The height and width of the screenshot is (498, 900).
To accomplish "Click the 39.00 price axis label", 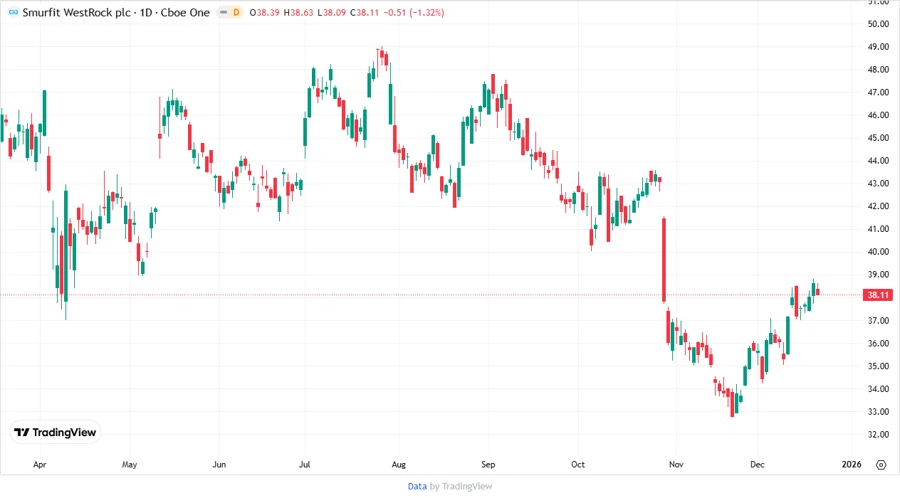I will (878, 274).
